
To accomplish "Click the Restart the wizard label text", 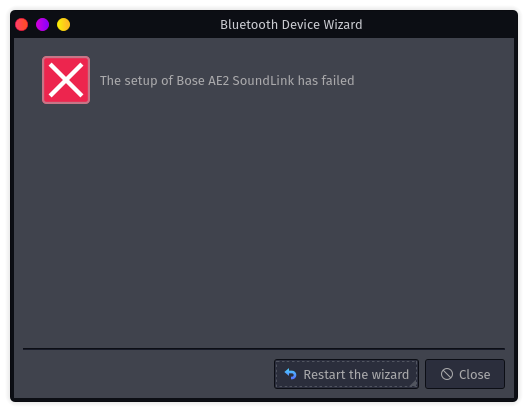I will [x=356, y=374].
